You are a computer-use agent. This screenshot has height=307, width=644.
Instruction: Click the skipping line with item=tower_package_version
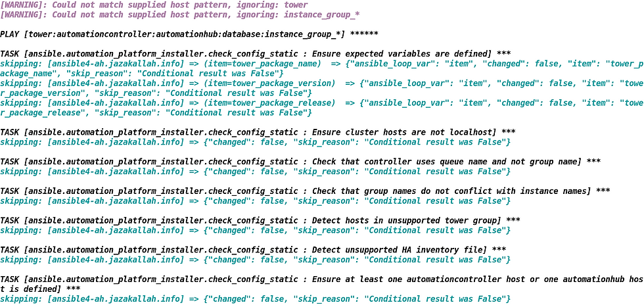[x=322, y=83]
